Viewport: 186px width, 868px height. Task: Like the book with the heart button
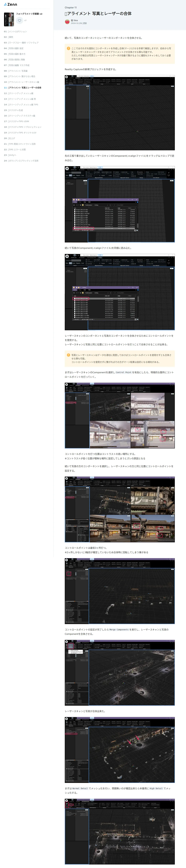click(20, 21)
